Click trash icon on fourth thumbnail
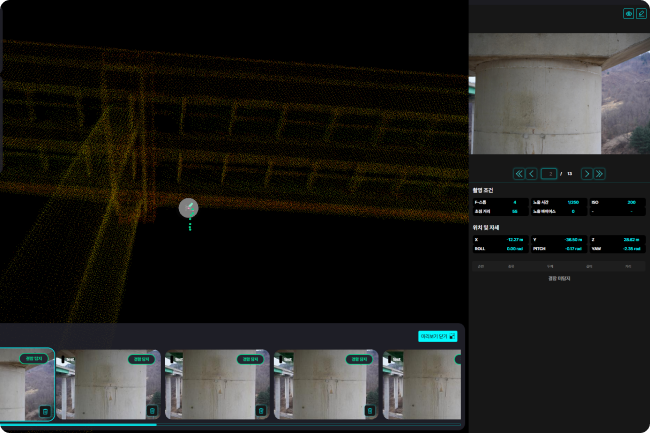 click(369, 410)
